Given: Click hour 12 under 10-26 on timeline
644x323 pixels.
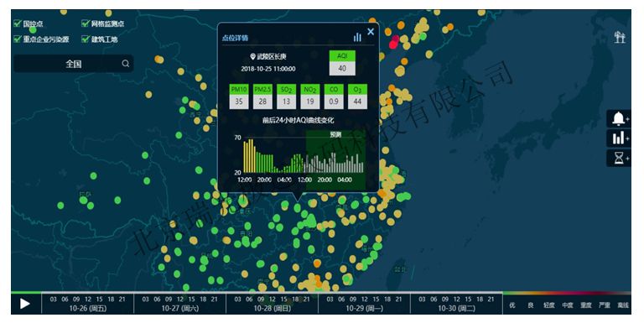Looking at the screenshot, I should click(88, 300).
